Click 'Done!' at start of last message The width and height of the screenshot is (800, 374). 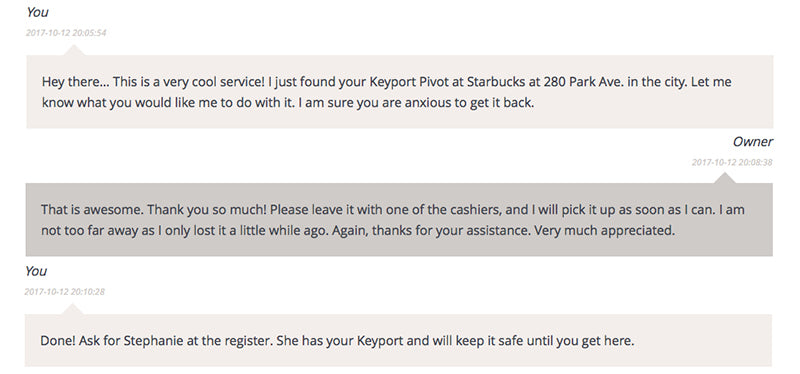click(x=58, y=340)
